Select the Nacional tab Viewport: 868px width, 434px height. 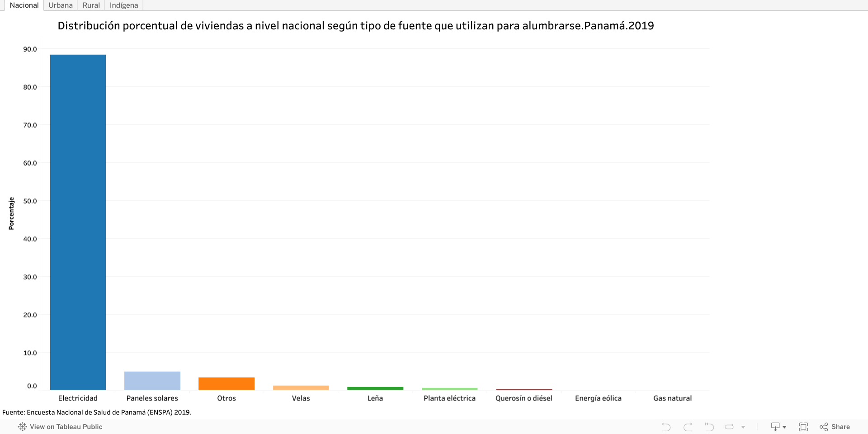(24, 5)
